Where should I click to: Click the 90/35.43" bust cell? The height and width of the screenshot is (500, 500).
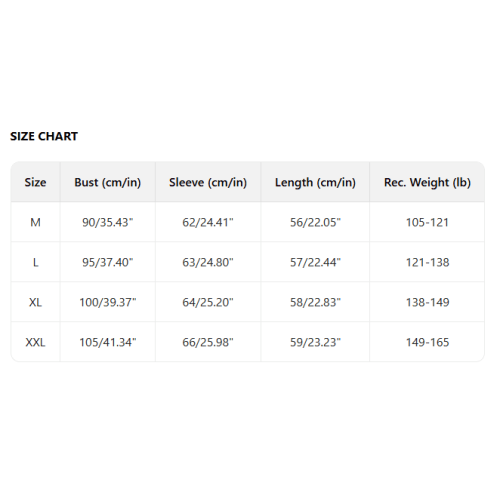point(108,222)
